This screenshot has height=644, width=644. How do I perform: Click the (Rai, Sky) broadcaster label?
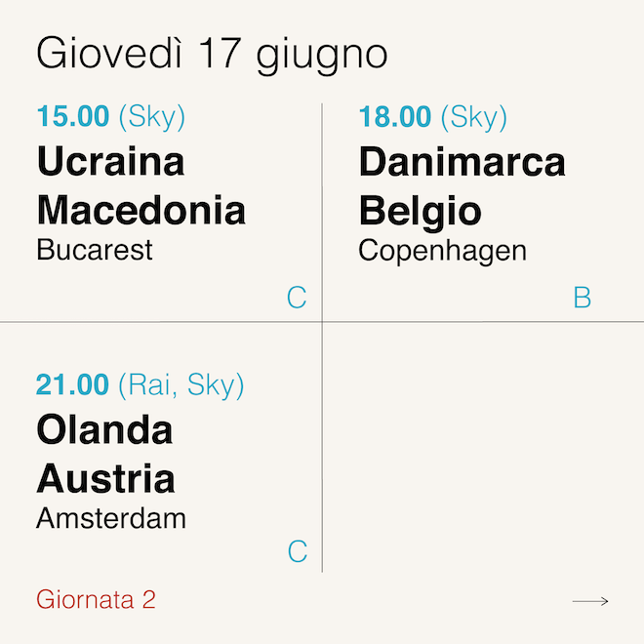click(x=181, y=385)
